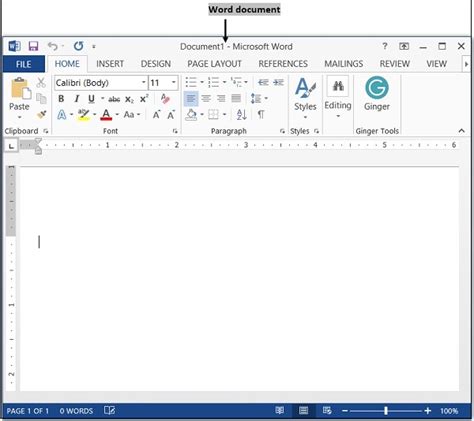Screen dimensions: 474x421
Task: Click the Format Painter brush icon
Action: pos(41,115)
